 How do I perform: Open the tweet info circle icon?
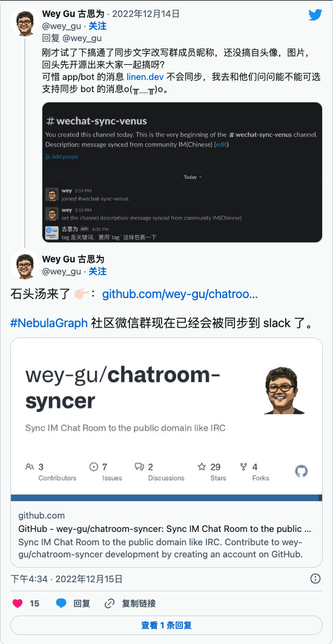[315, 579]
